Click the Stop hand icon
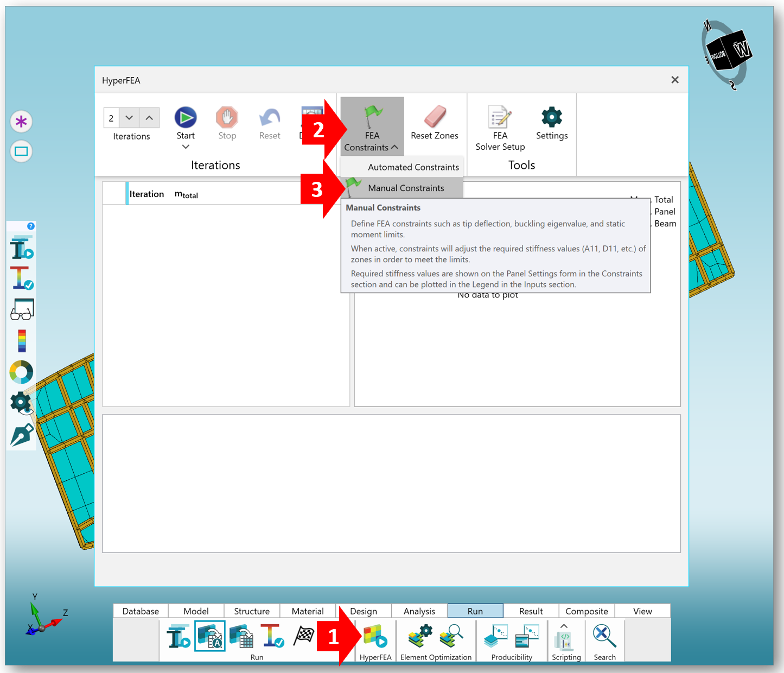Image resolution: width=784 pixels, height=673 pixels. point(227,117)
